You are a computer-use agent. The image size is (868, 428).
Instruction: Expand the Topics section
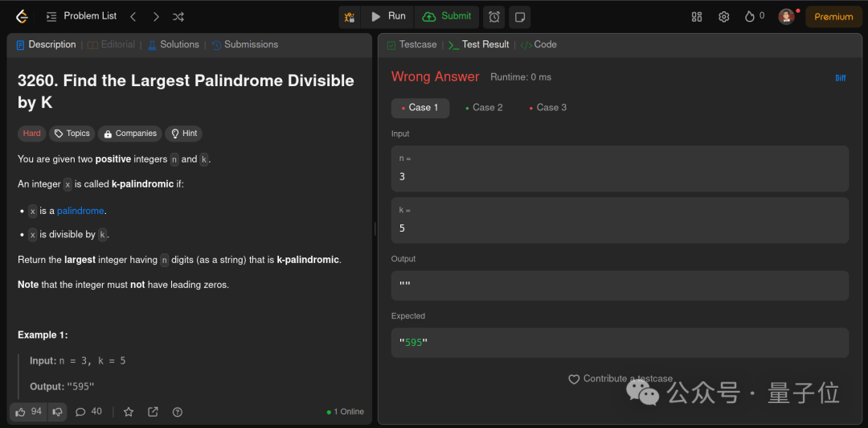tap(72, 134)
